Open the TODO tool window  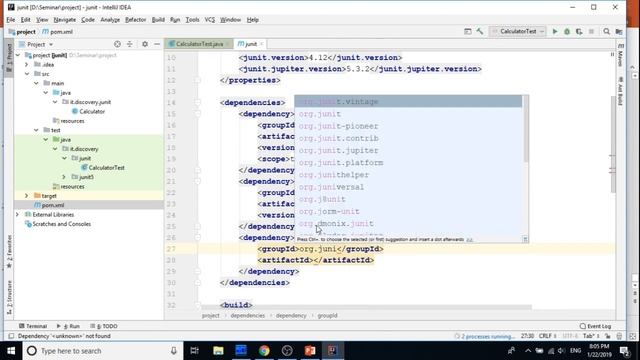point(104,326)
